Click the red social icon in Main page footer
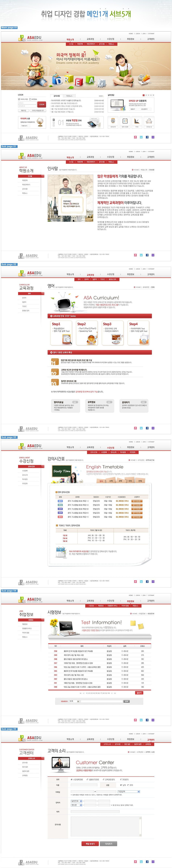Viewport: 172px width, 868px height. click(x=135, y=137)
